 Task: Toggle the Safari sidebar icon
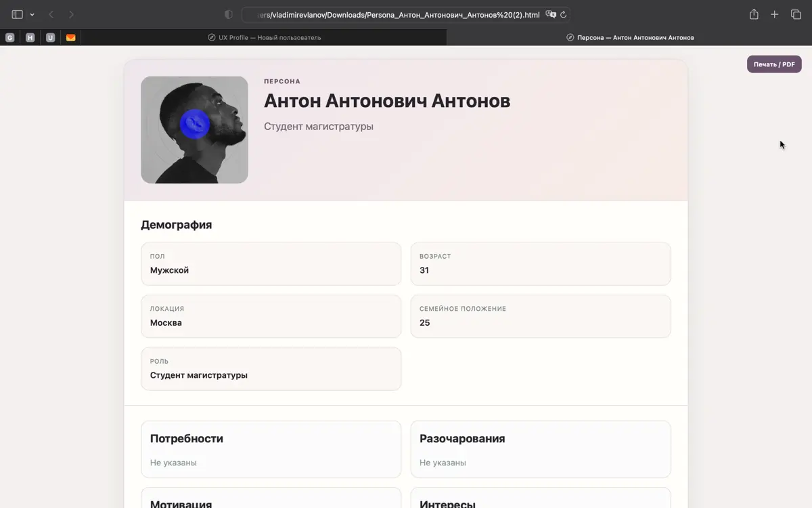18,14
